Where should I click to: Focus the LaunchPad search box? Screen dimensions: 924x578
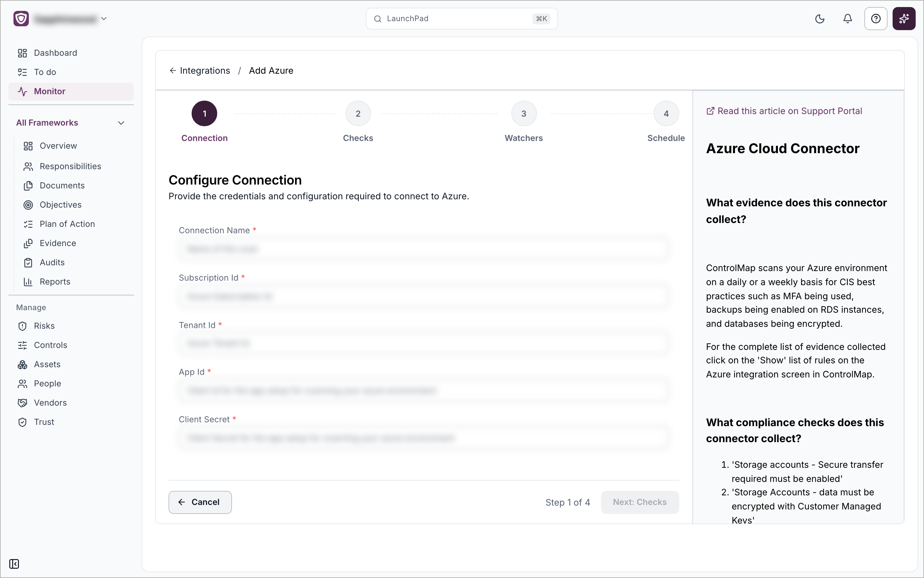(461, 18)
